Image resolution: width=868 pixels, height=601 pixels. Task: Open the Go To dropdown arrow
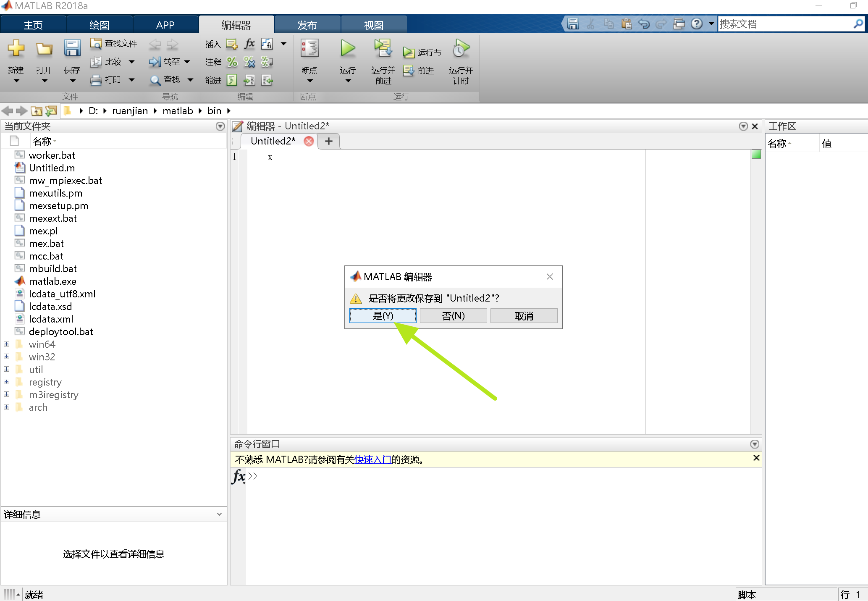point(187,62)
